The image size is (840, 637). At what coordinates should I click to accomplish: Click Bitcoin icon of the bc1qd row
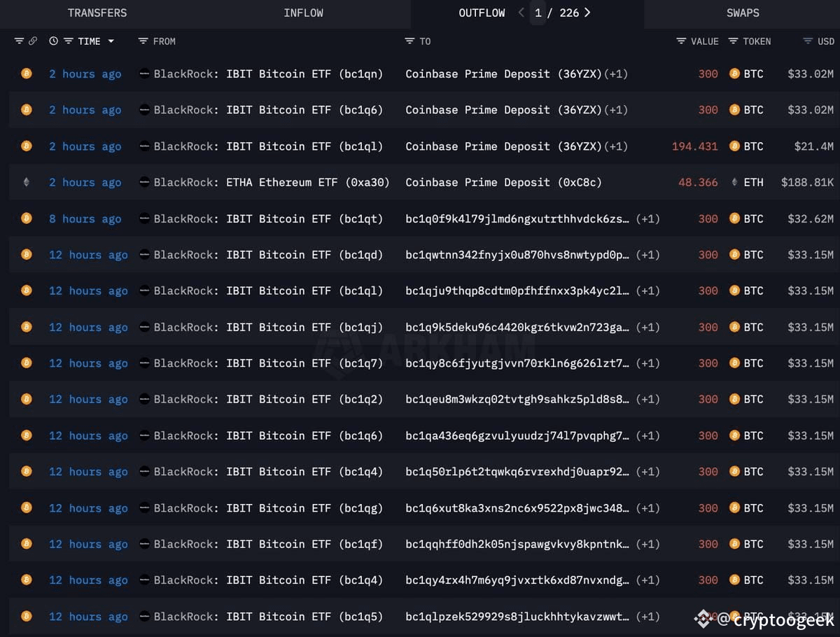click(x=26, y=254)
